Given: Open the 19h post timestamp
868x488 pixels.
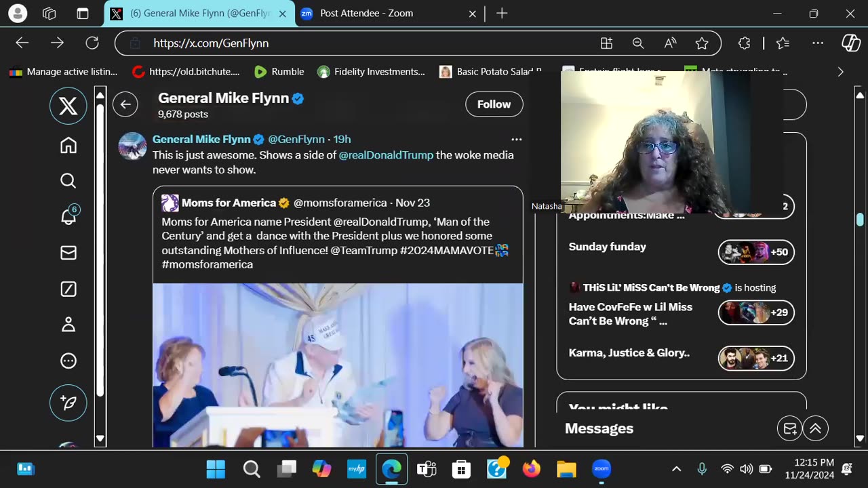Looking at the screenshot, I should (x=342, y=139).
